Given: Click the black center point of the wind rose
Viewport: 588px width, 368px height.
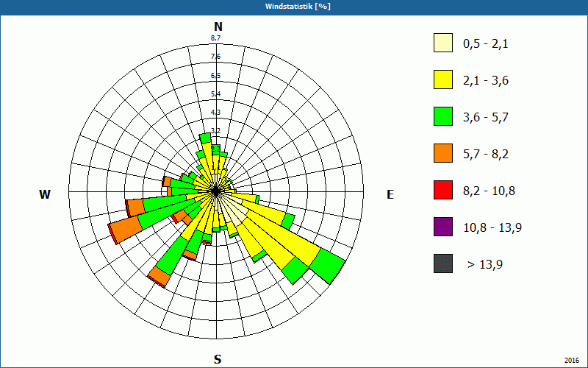Looking at the screenshot, I should coord(216,191).
